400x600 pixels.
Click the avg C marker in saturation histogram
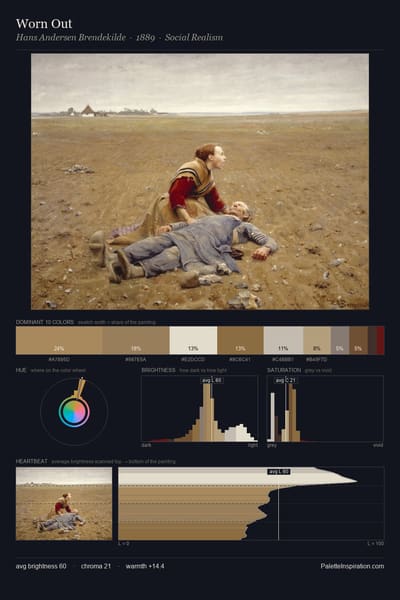(286, 380)
